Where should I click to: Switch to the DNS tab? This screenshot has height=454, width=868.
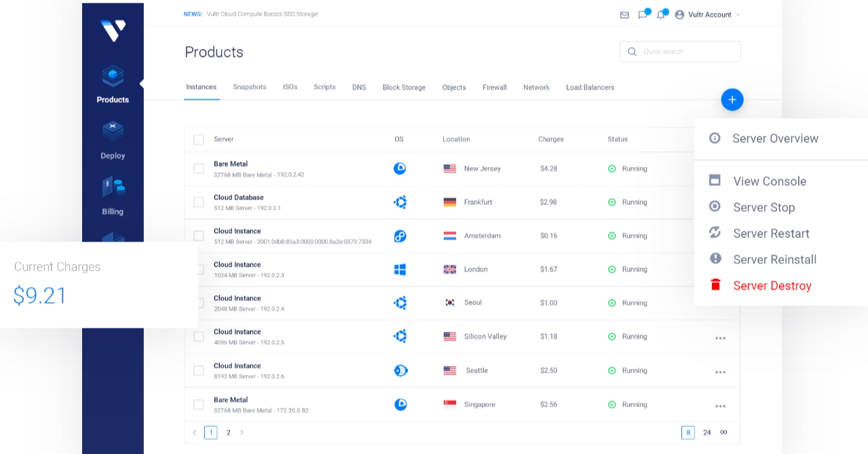coord(359,88)
